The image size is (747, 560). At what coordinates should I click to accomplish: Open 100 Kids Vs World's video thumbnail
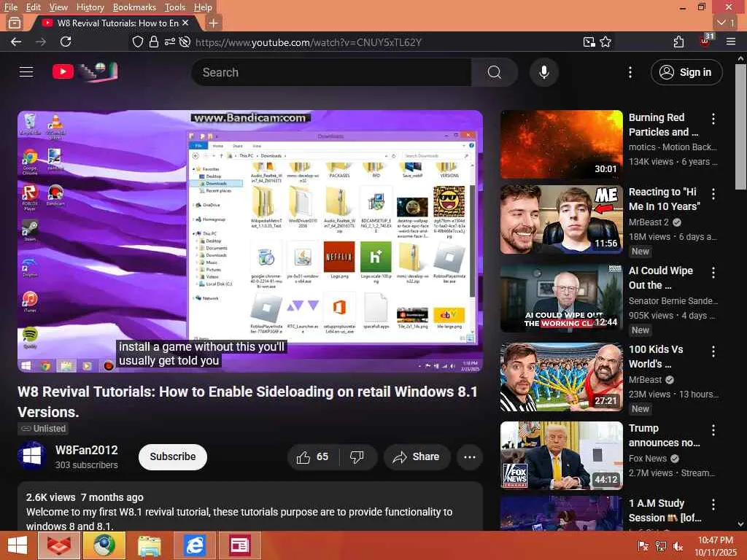(x=562, y=377)
